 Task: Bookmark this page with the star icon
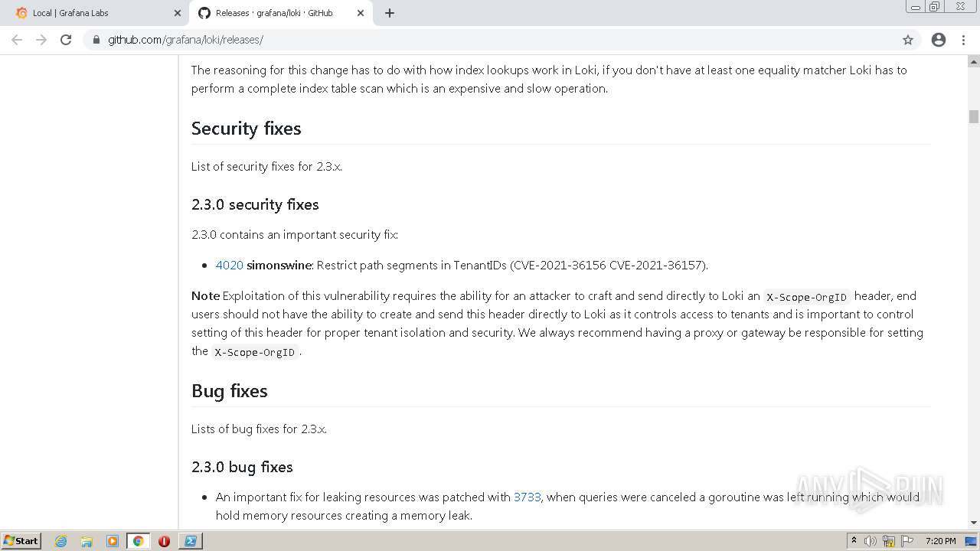pyautogui.click(x=908, y=40)
